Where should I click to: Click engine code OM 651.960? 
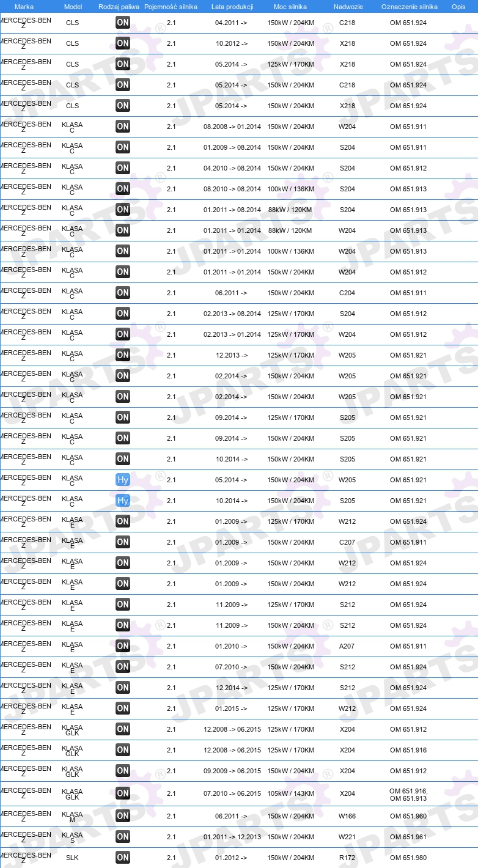coord(408,816)
